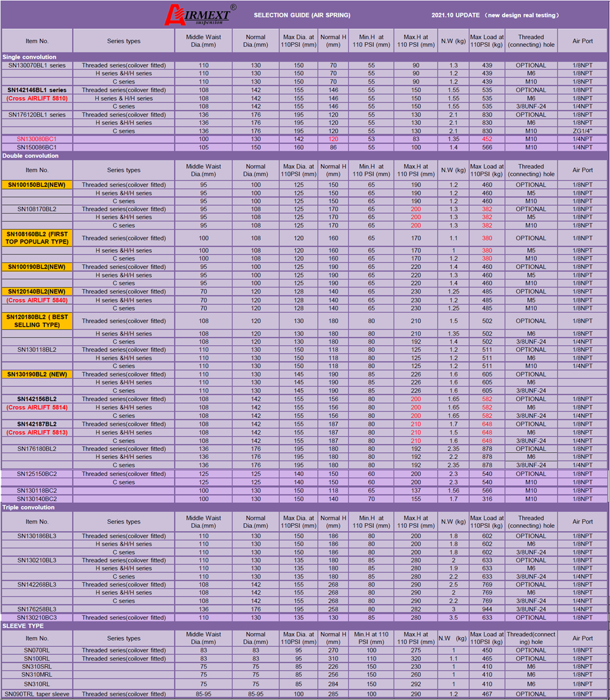Screen dimensions: 610x700
Task: Select item number 'SN125150BC2'
Action: coord(37,474)
